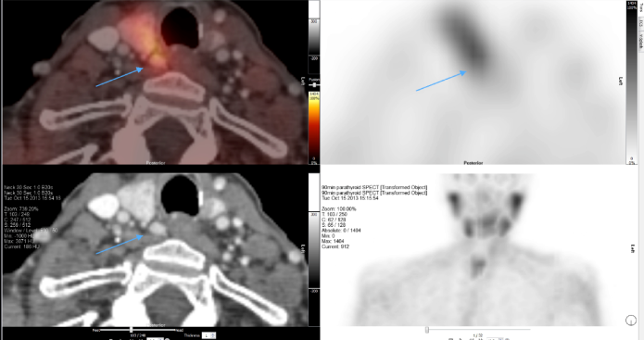Select the contrast CT axial neck image

coord(155,249)
